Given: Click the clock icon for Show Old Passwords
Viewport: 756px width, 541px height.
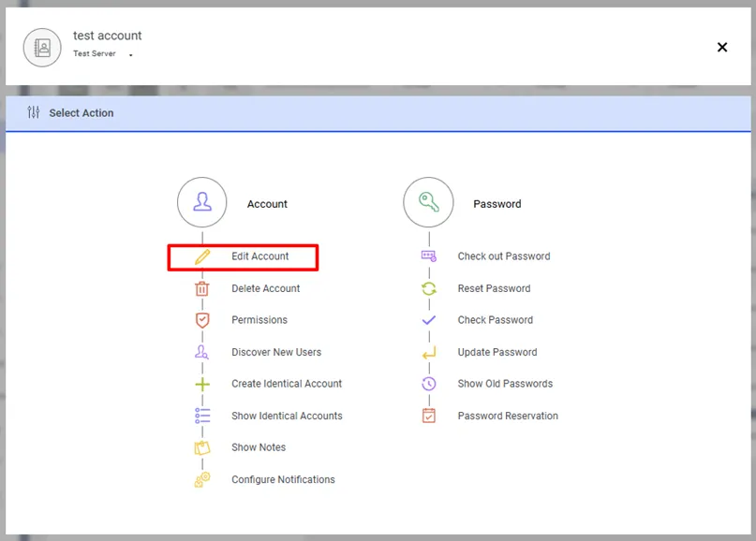Looking at the screenshot, I should point(429,384).
